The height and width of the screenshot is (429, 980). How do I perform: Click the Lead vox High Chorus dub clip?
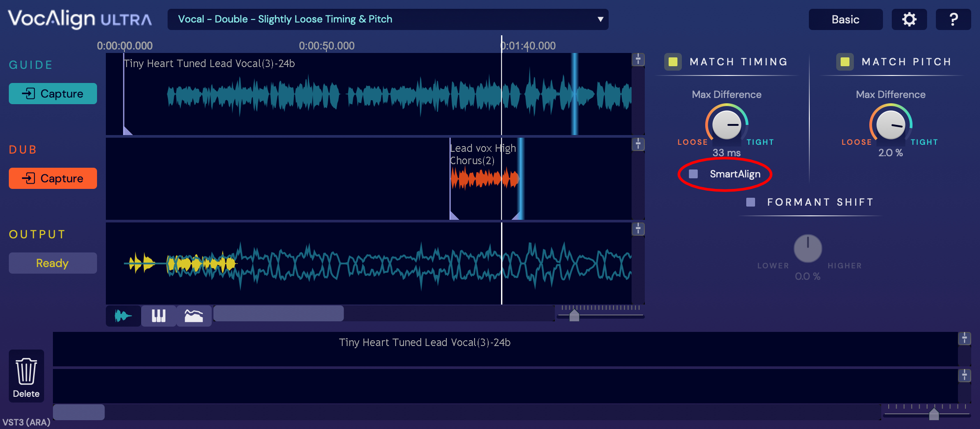[484, 179]
